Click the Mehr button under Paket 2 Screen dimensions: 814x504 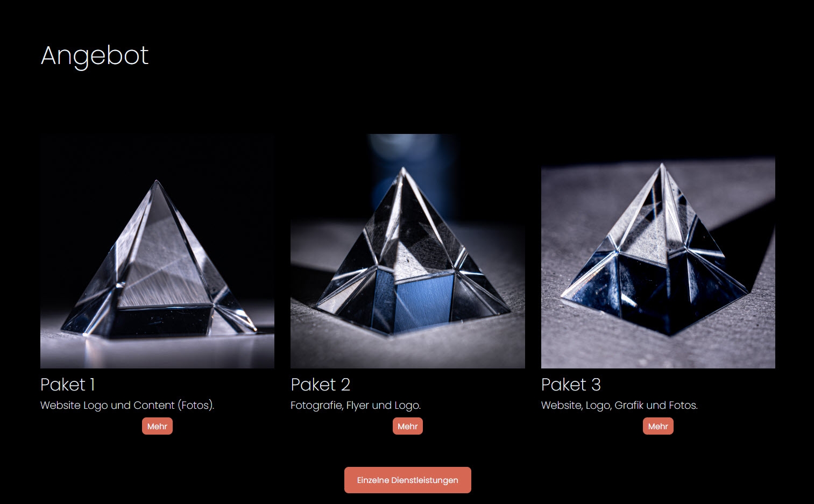click(407, 426)
